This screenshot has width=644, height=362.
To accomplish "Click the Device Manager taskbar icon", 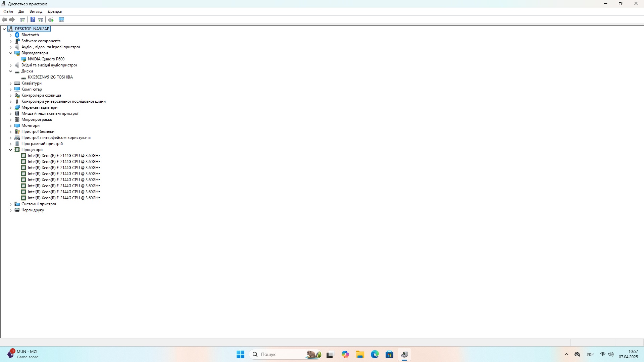I will click(404, 354).
